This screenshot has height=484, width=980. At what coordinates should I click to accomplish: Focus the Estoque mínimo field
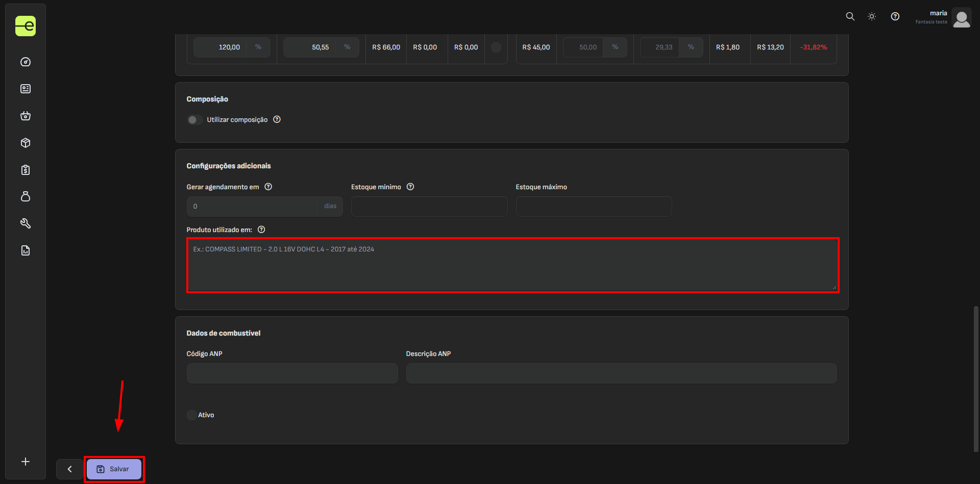pyautogui.click(x=429, y=207)
